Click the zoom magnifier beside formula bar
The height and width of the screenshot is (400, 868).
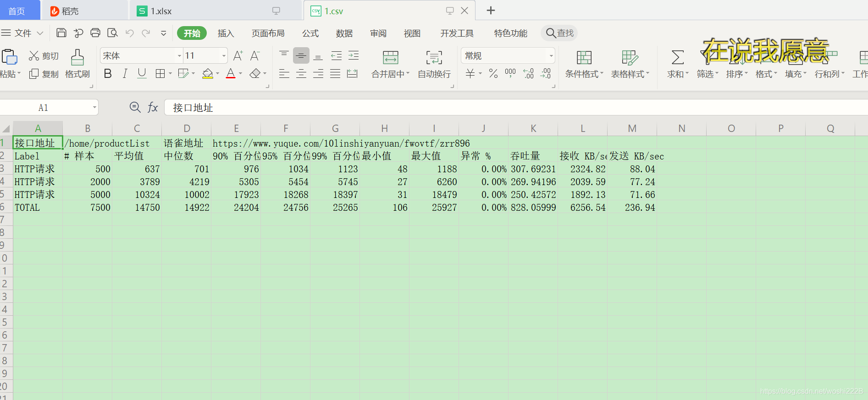tap(135, 107)
